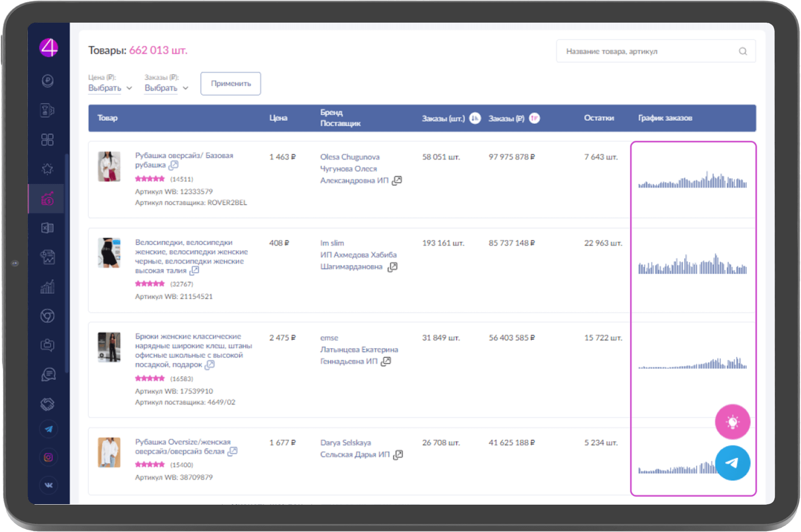Image resolution: width=801 pixels, height=532 pixels.
Task: Click the Брюки женские product thumbnail
Action: 109,347
